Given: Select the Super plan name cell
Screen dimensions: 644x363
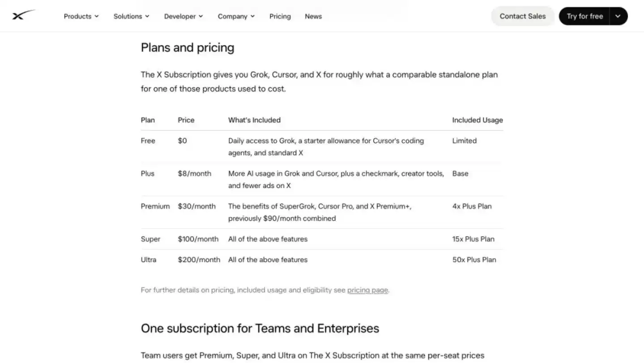Looking at the screenshot, I should point(150,239).
